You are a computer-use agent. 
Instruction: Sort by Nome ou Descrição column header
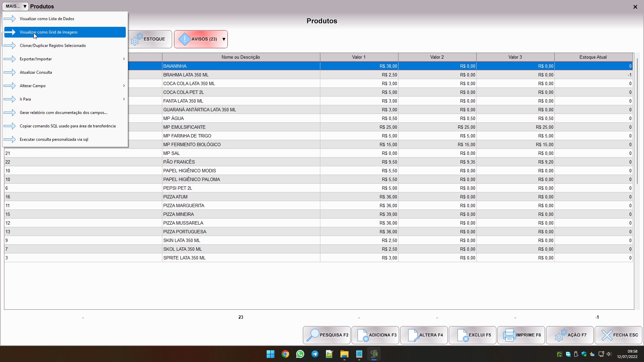240,57
